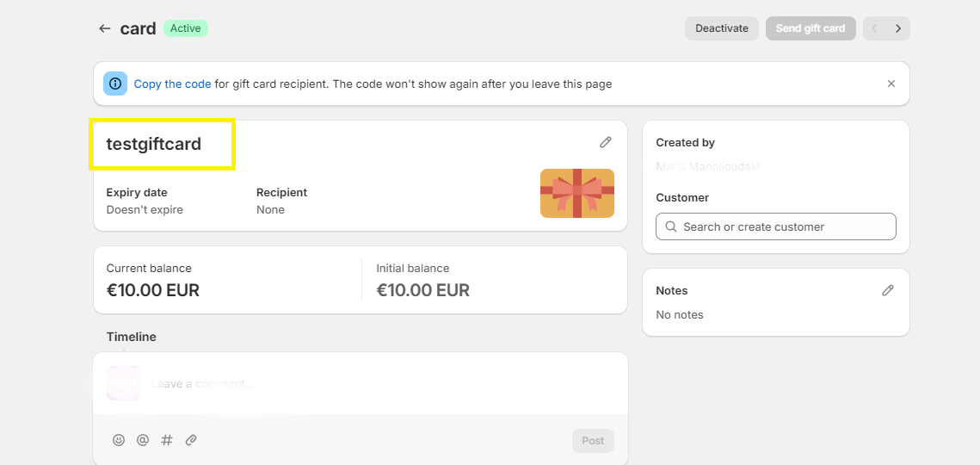
Task: Go to the previous gift card using the left chevron
Action: [874, 28]
